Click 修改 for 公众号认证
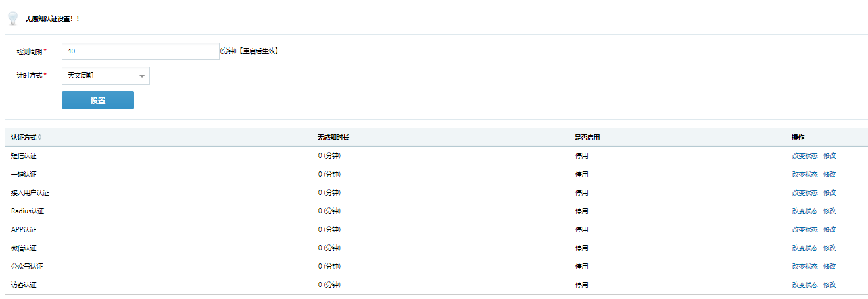Screen dimensions: 868x299 pyautogui.click(x=830, y=267)
